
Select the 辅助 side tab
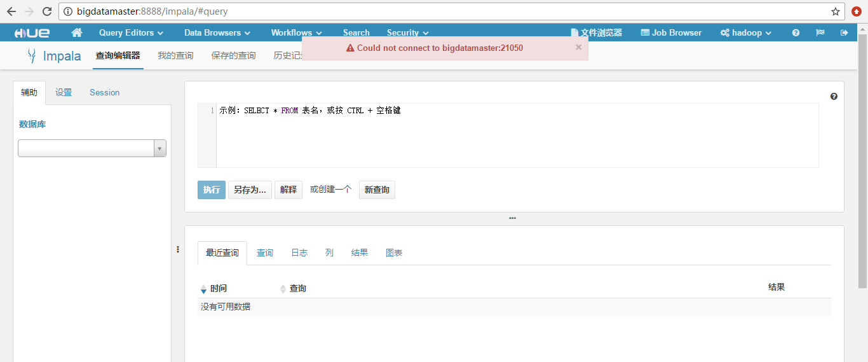(29, 92)
